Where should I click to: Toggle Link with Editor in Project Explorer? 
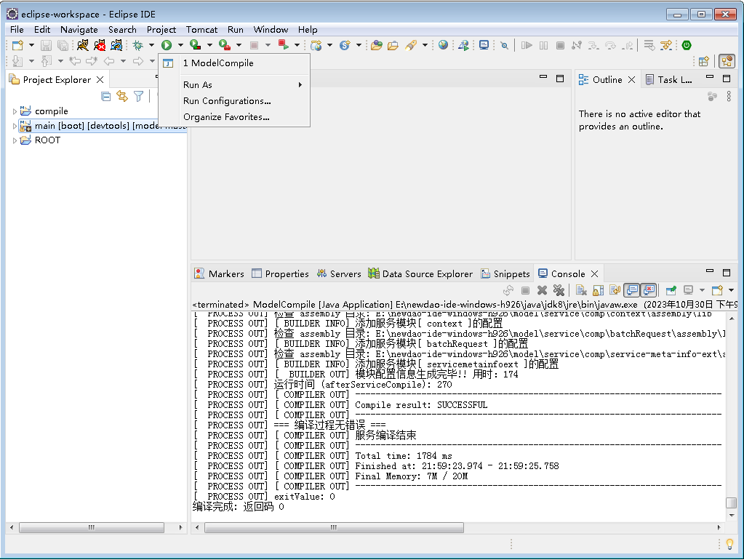click(122, 96)
